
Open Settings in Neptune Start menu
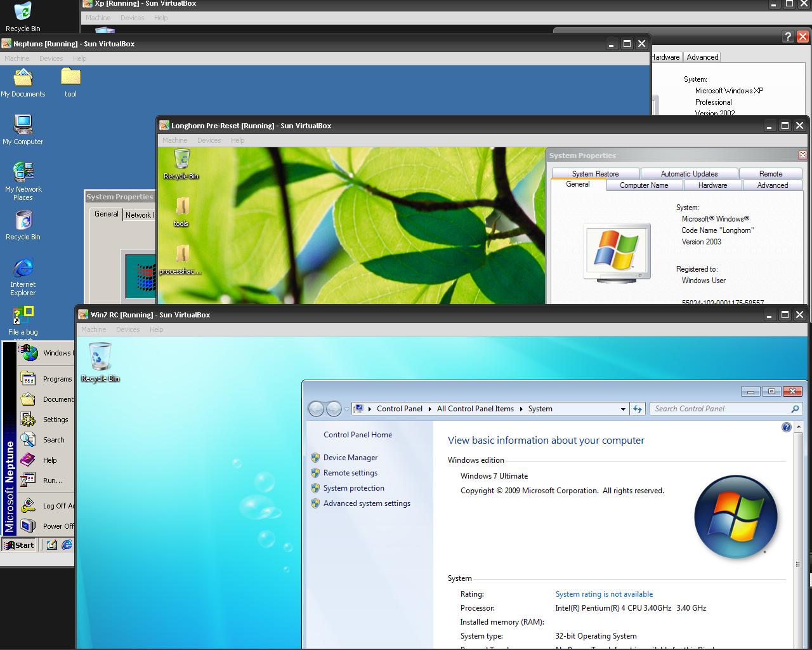[46, 420]
